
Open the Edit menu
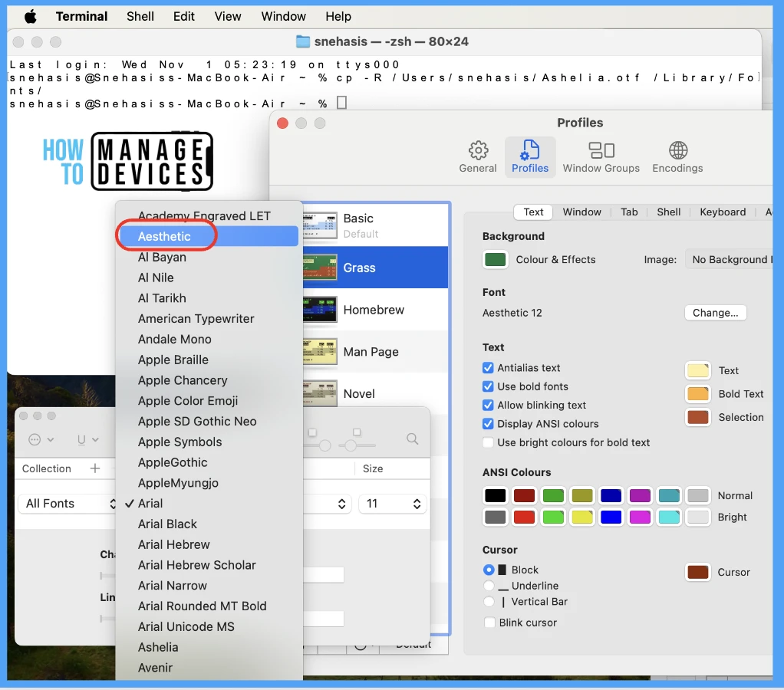(x=183, y=17)
